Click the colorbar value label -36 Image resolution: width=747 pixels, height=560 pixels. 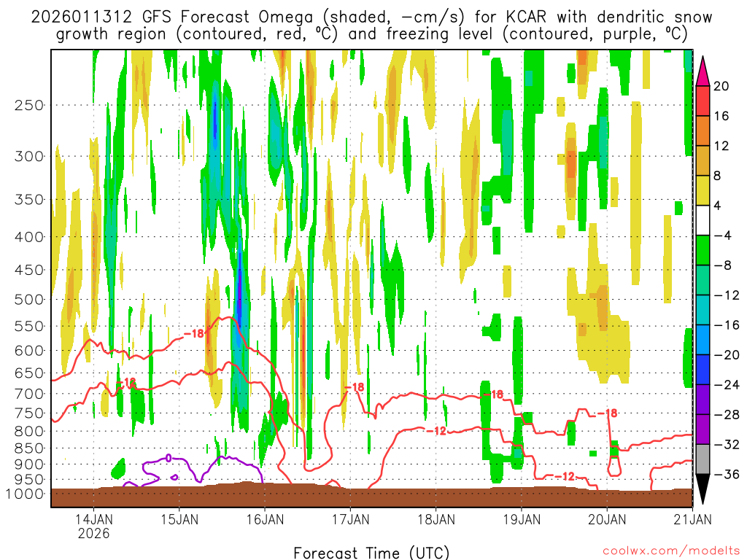[727, 474]
